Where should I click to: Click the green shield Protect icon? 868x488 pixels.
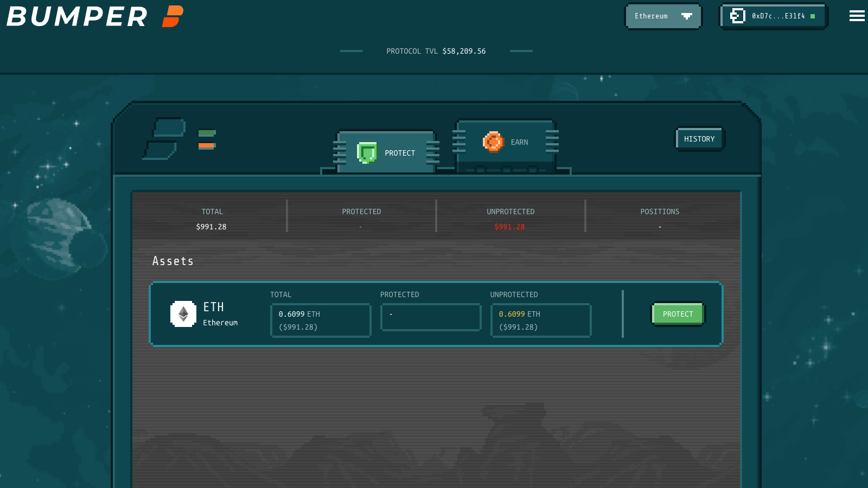367,153
